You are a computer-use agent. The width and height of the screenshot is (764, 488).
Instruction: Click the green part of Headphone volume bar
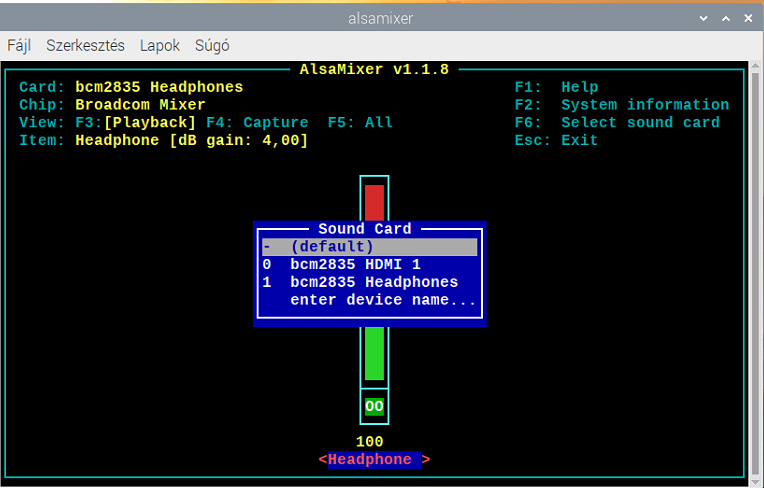374,353
